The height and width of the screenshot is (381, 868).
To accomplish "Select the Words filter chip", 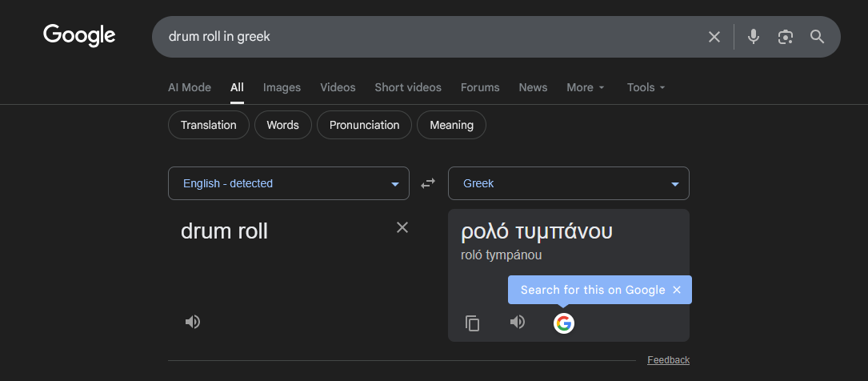I will [x=283, y=125].
